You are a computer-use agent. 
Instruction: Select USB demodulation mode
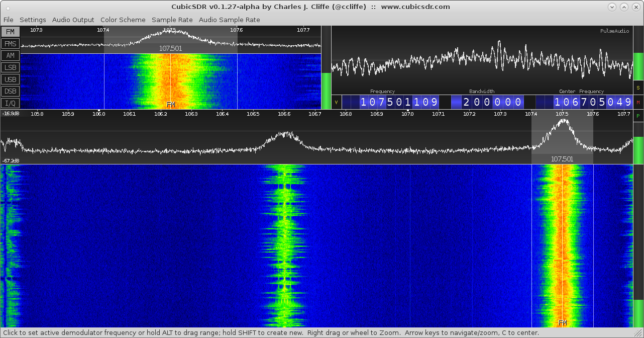(10, 79)
